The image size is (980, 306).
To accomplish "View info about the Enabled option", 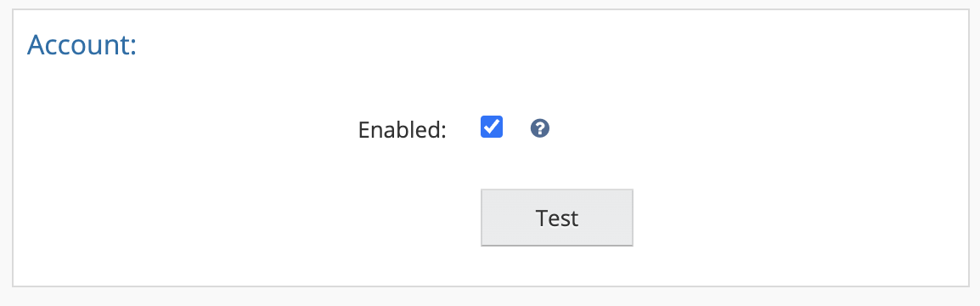I will click(539, 129).
